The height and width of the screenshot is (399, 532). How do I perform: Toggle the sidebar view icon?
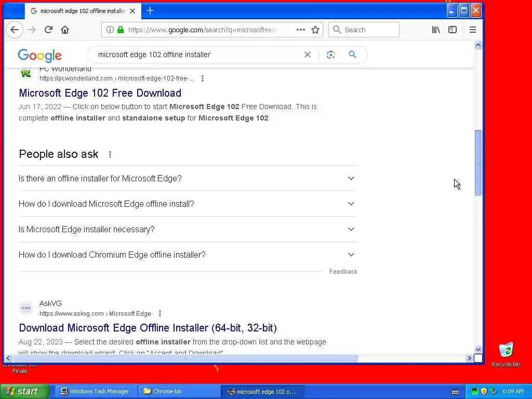tap(453, 30)
